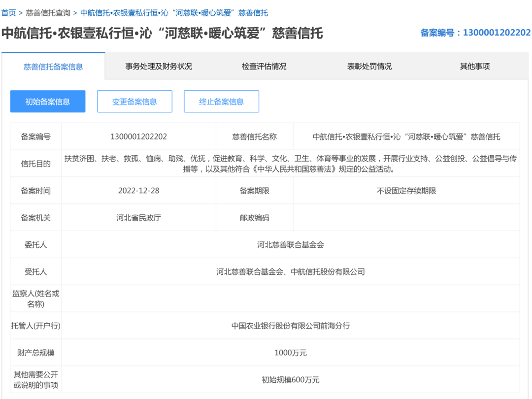
Task: Go to 慈善信托查询 in the breadcrumb
Action: (48, 13)
